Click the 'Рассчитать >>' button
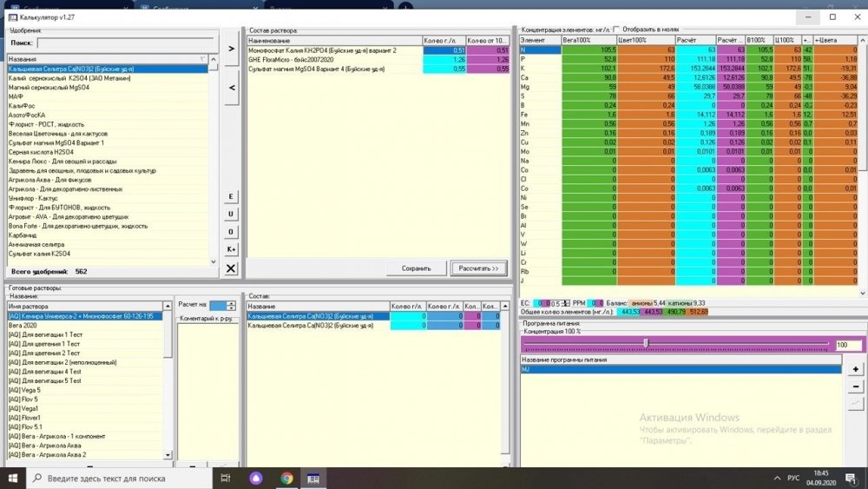 478,268
